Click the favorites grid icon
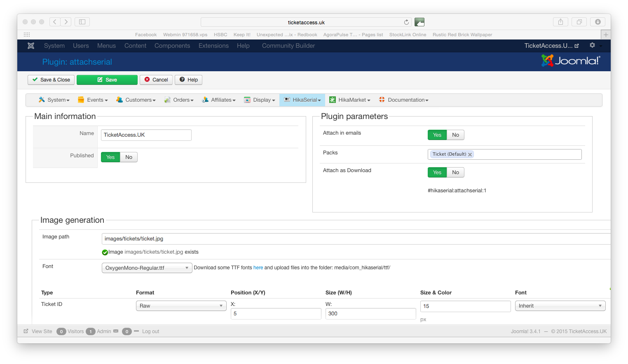This screenshot has width=628, height=364. (x=27, y=35)
